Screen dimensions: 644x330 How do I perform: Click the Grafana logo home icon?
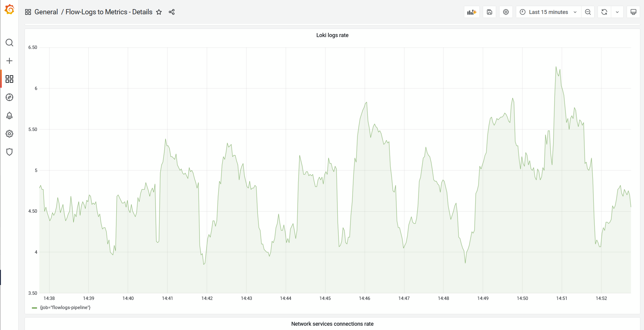9,9
